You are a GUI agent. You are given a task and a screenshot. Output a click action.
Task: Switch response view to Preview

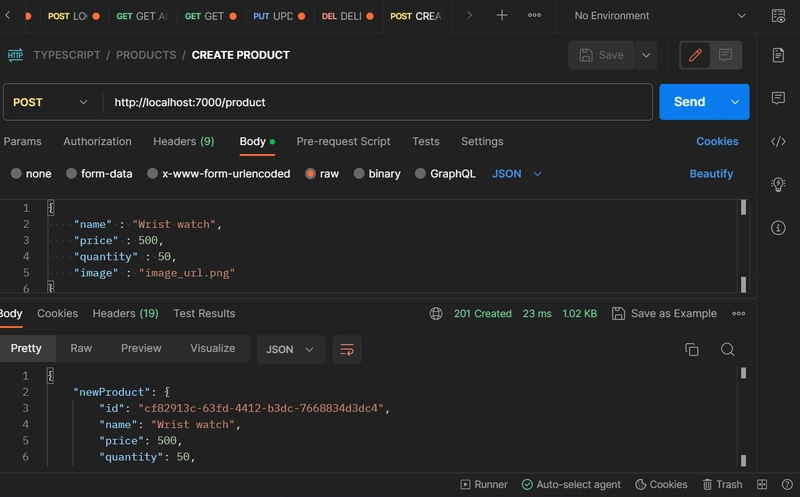pyautogui.click(x=141, y=349)
